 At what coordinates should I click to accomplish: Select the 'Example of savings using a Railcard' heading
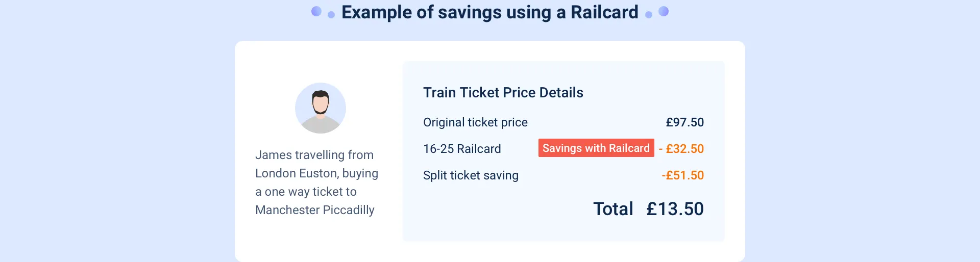pyautogui.click(x=490, y=12)
